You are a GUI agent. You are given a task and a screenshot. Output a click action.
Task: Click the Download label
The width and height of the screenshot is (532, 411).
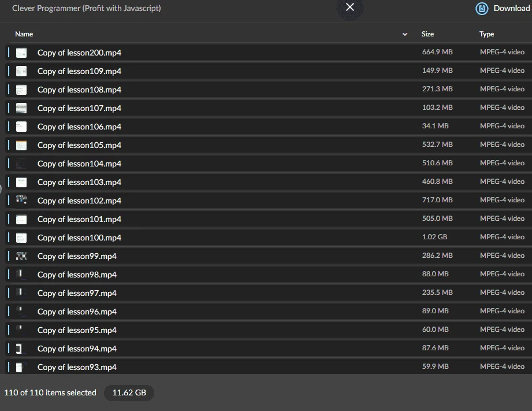point(512,8)
